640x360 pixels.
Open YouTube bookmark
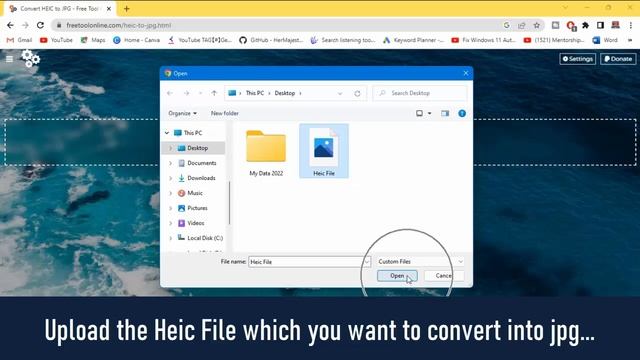pyautogui.click(x=56, y=40)
